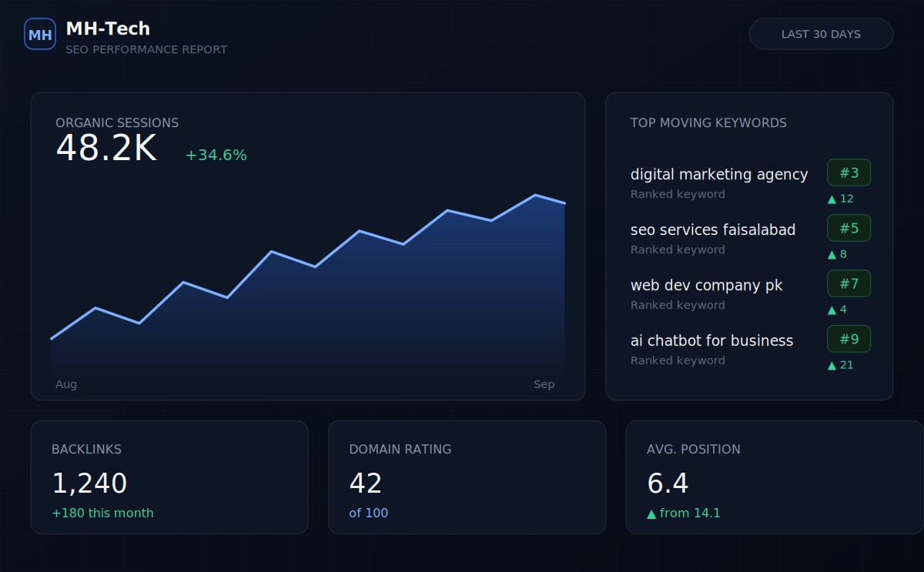
Task: Open the LAST 30 DAYS range selector
Action: (821, 34)
